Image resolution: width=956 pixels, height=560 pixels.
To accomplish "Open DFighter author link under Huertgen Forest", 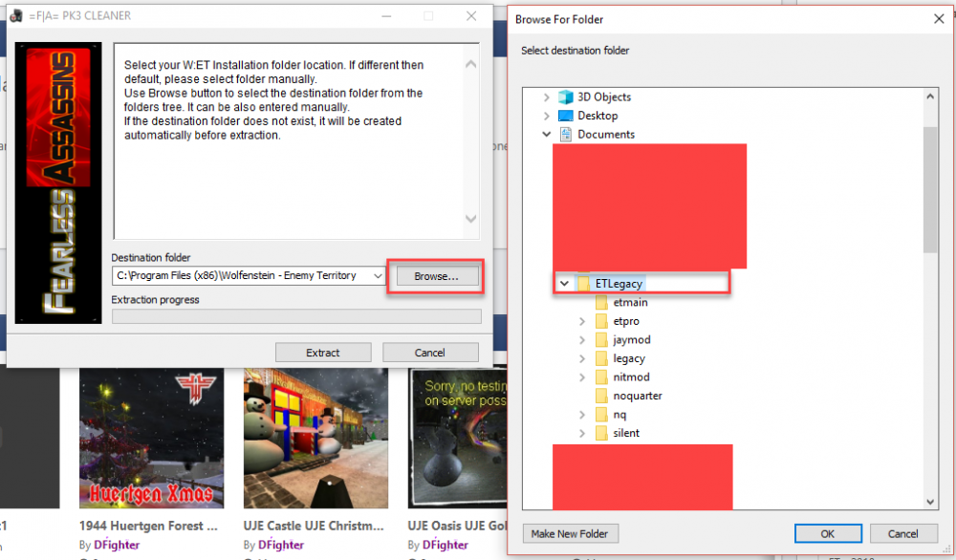I will pos(117,545).
